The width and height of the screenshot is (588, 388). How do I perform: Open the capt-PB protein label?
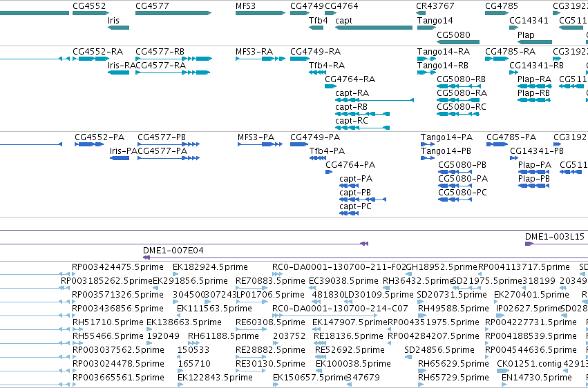coord(355,193)
